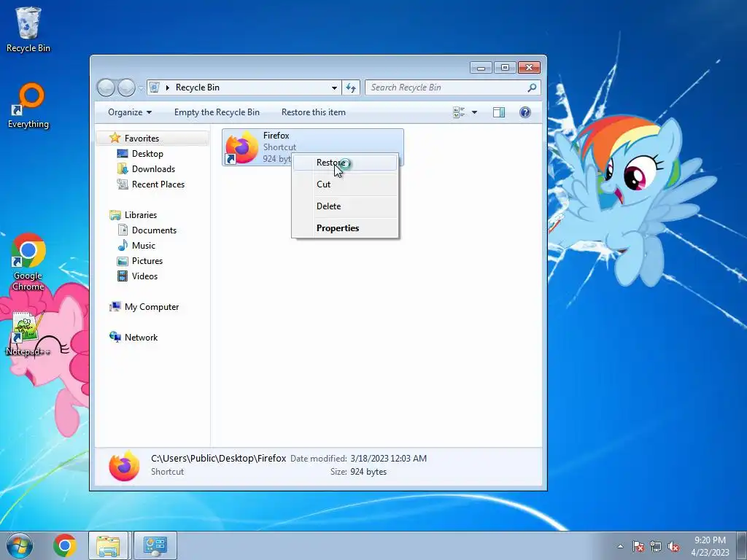
Task: Minimize the Recycle Bin window
Action: coord(481,68)
